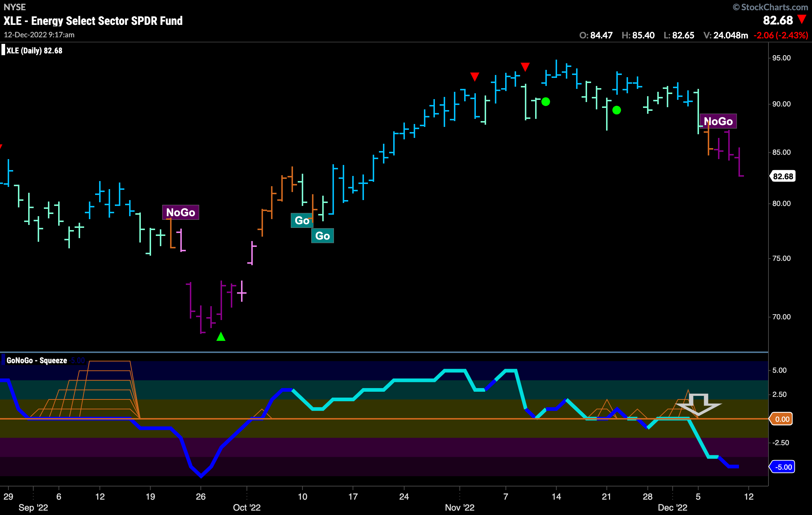Click the XLE (Daily) 82.68 legend label
Screen dimensions: 812x515
[x=34, y=50]
